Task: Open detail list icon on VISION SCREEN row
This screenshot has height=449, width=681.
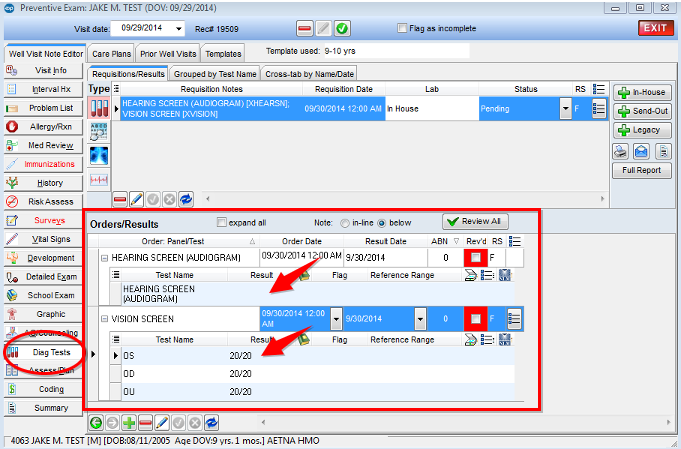Action: tap(514, 319)
